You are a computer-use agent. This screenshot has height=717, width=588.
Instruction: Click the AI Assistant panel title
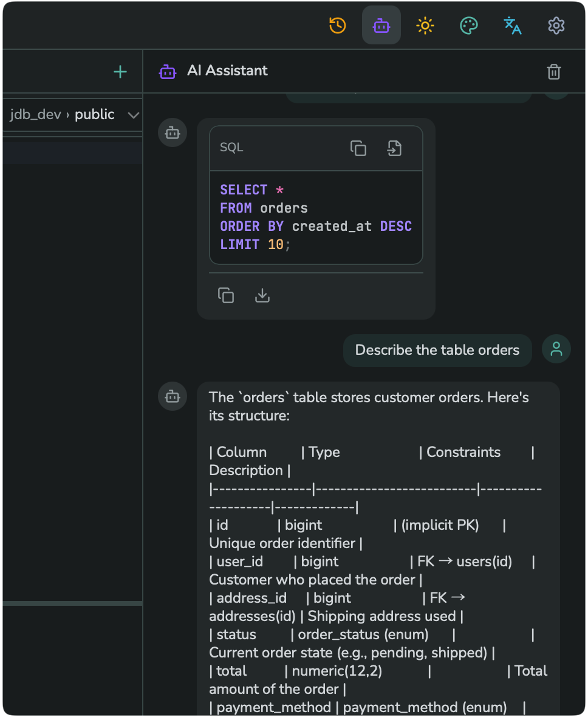[x=227, y=70]
